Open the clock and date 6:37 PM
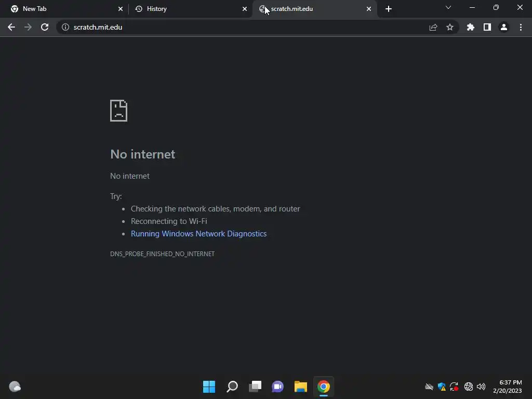 point(507,387)
